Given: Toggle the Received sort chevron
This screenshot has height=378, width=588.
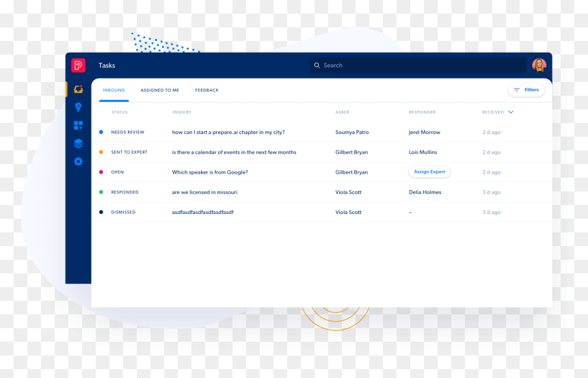Looking at the screenshot, I should point(511,112).
